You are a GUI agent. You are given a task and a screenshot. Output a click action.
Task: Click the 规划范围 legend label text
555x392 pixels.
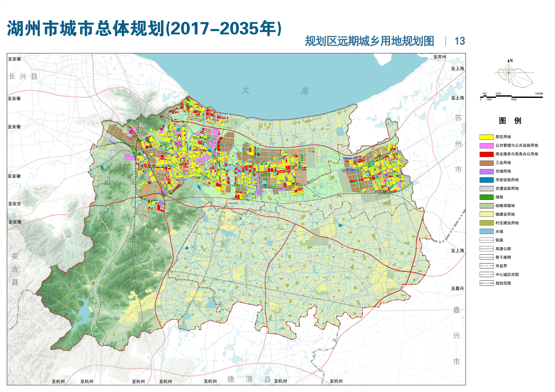[x=503, y=283]
